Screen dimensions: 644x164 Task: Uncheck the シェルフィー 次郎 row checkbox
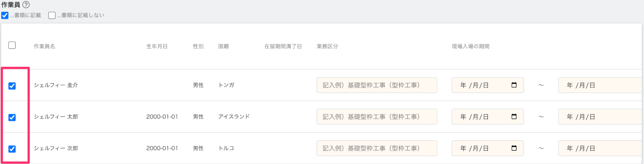(x=12, y=149)
